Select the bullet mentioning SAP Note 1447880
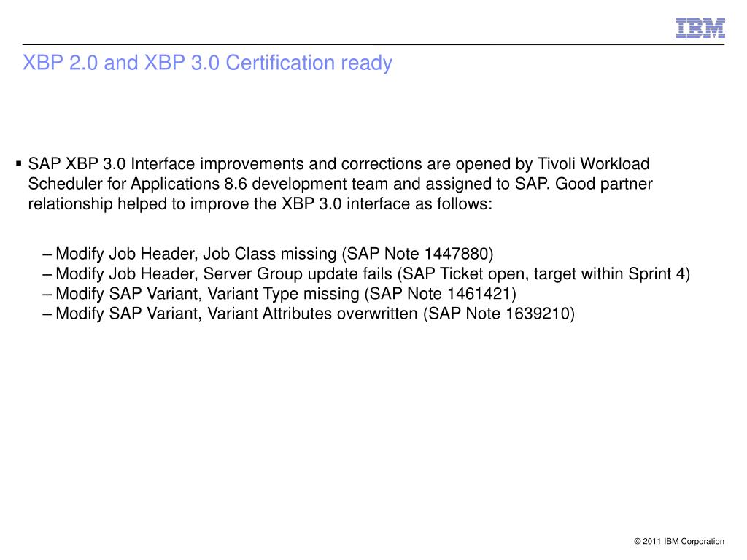 coord(268,254)
